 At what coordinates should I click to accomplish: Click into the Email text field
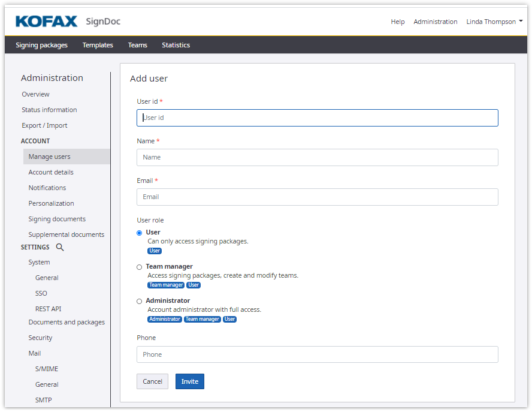pos(317,197)
